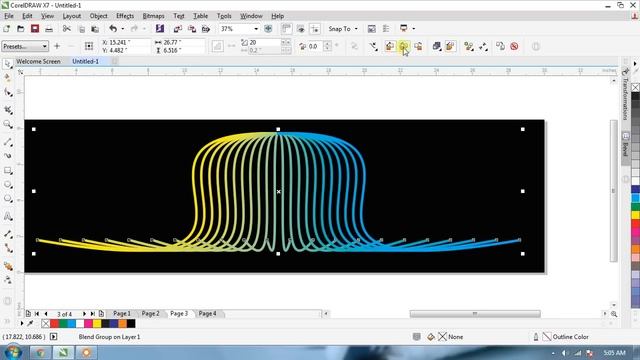Select the Crop tool

[x=8, y=110]
